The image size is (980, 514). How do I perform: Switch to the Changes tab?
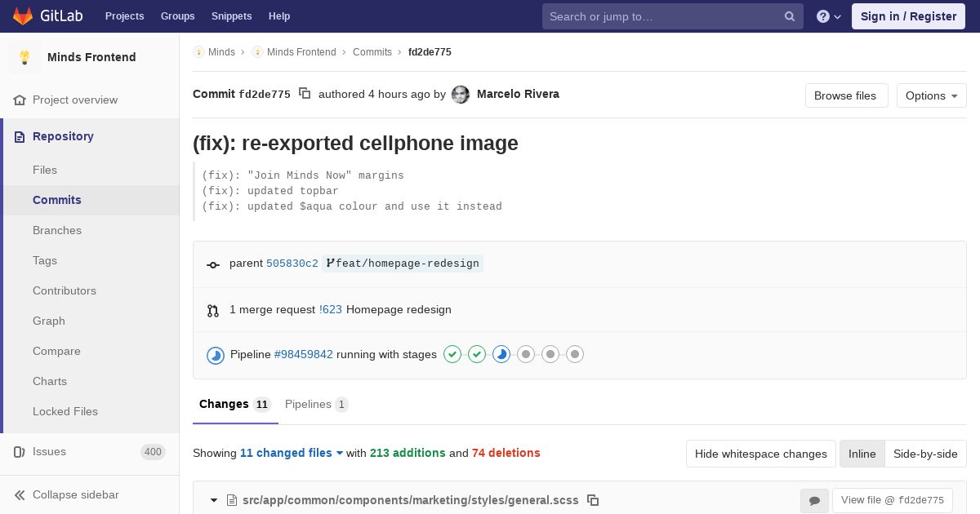click(235, 405)
